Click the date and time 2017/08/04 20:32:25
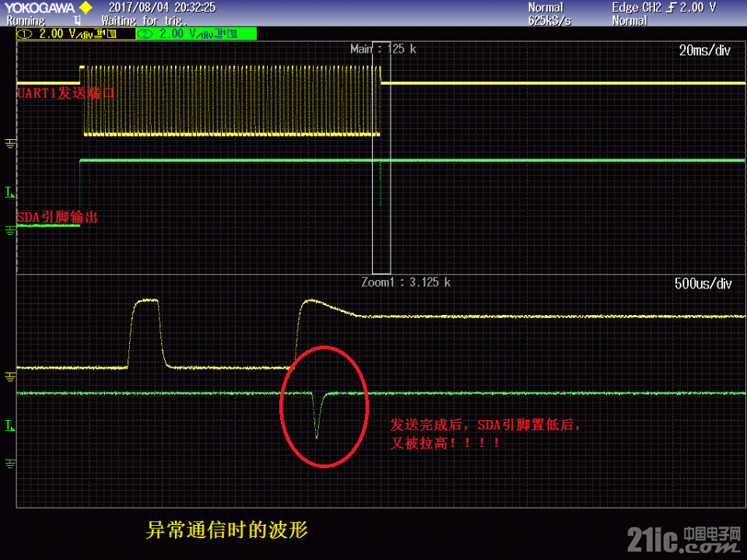This screenshot has width=747, height=560. pyautogui.click(x=162, y=8)
